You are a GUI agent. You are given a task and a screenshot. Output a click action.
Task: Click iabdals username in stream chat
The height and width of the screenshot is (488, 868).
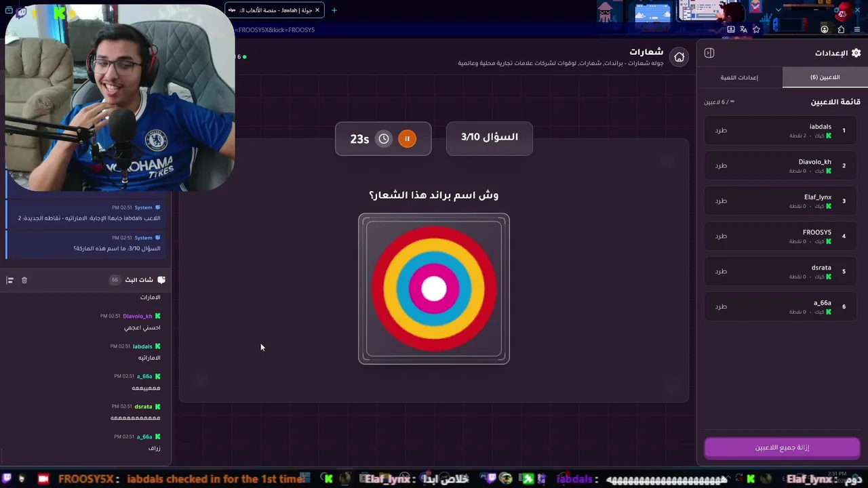coord(142,346)
